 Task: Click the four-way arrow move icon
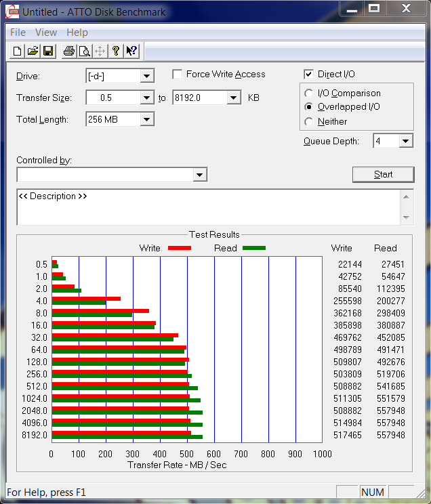(x=100, y=51)
